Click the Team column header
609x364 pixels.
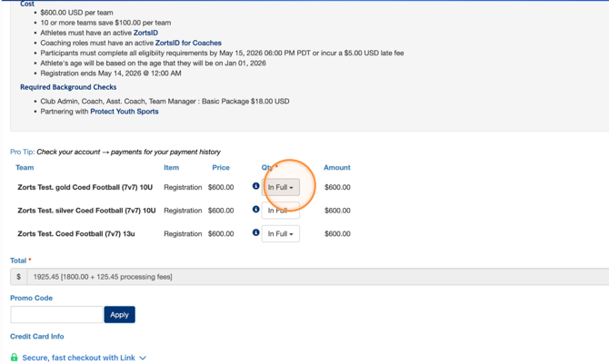point(25,168)
